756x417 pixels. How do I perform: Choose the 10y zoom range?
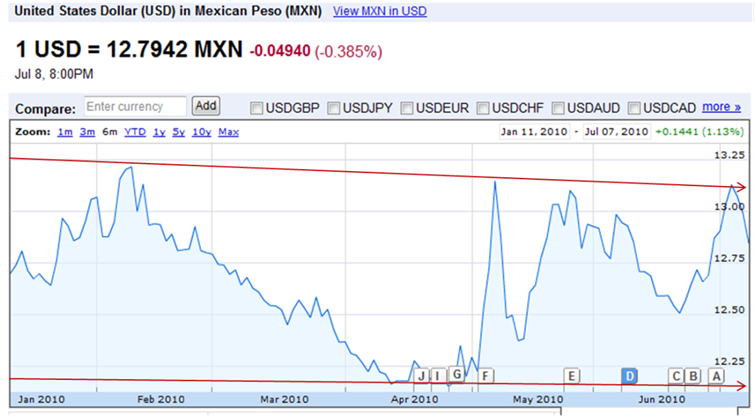click(x=202, y=132)
